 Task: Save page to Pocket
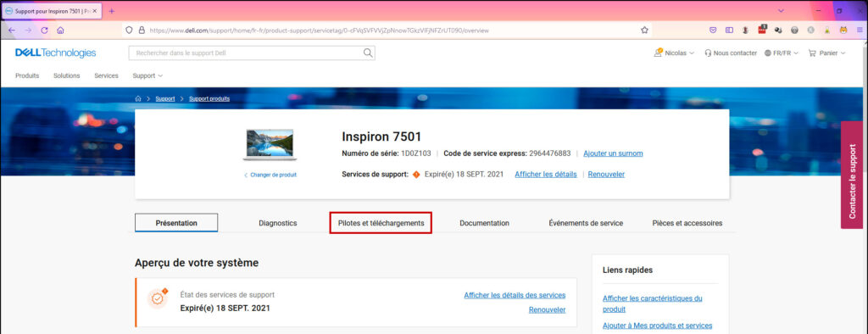[713, 31]
